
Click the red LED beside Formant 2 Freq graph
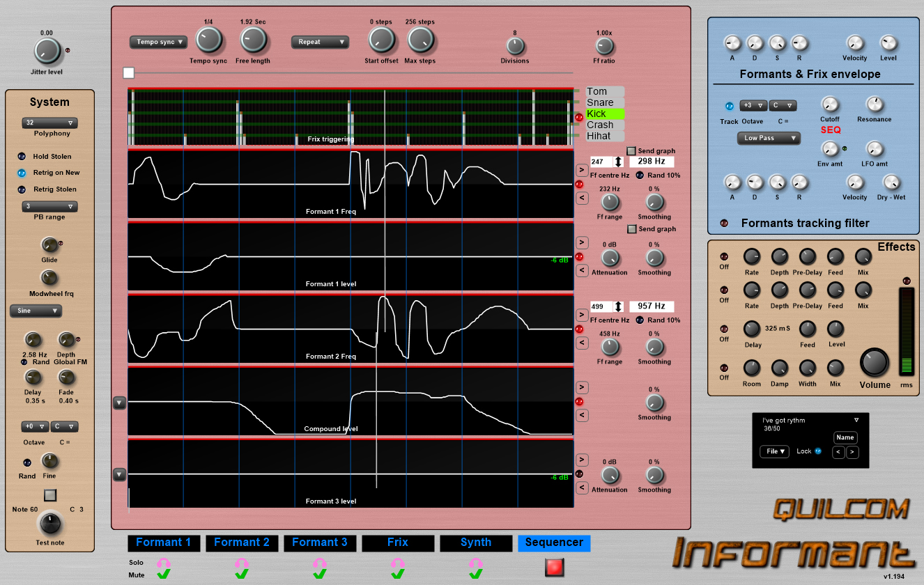click(579, 329)
